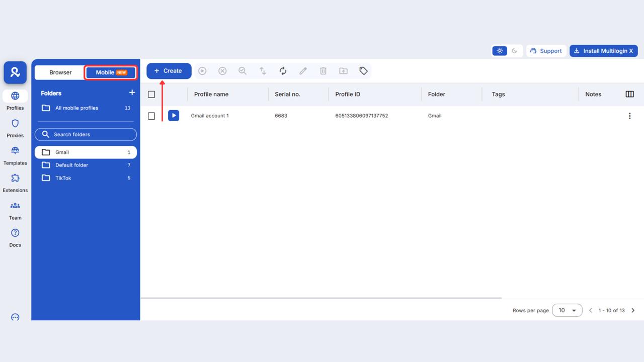Open the column visibility icon next to Notes
The height and width of the screenshot is (362, 644).
(629, 94)
